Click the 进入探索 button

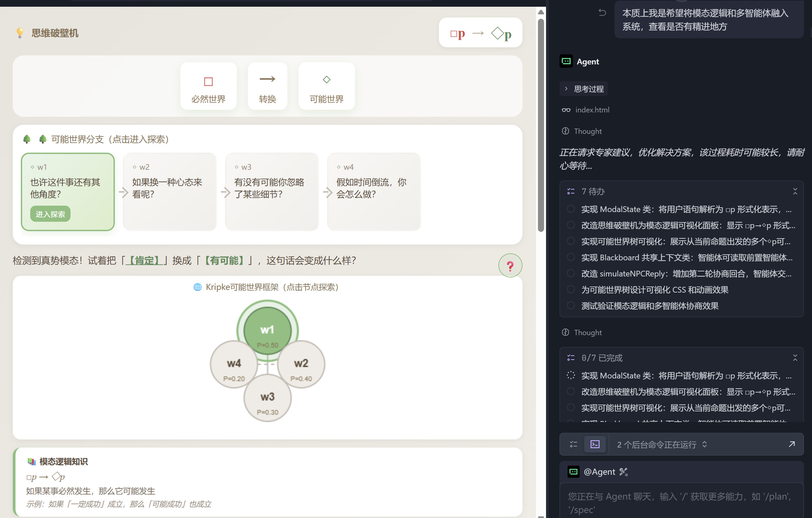coord(50,214)
